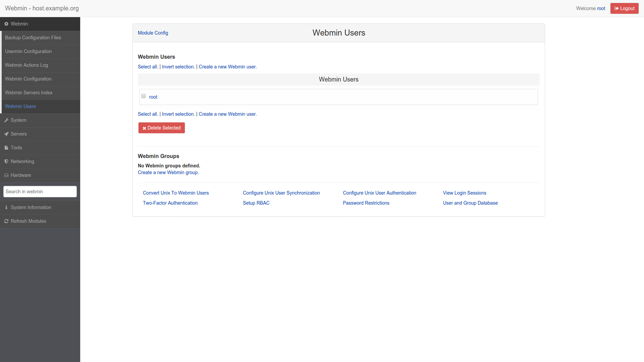Expand the System sidebar category
Screen dimensions: 644x362
[x=40, y=120]
